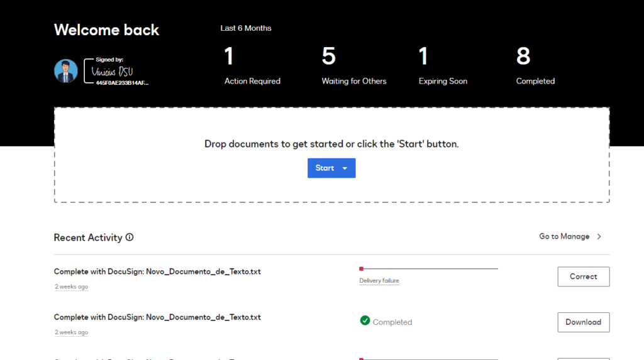Click the blue Start button label
Viewport: 644px width, 360px height.
pyautogui.click(x=325, y=168)
